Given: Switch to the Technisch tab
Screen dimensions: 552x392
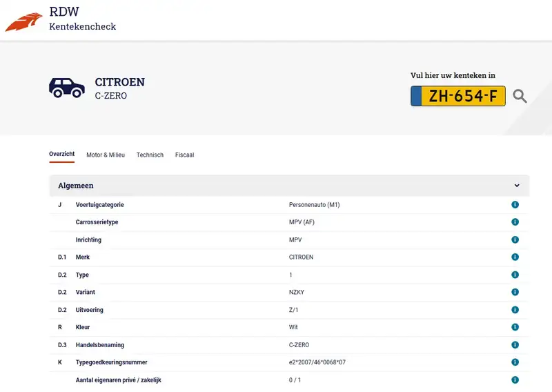Looking at the screenshot, I should point(150,155).
